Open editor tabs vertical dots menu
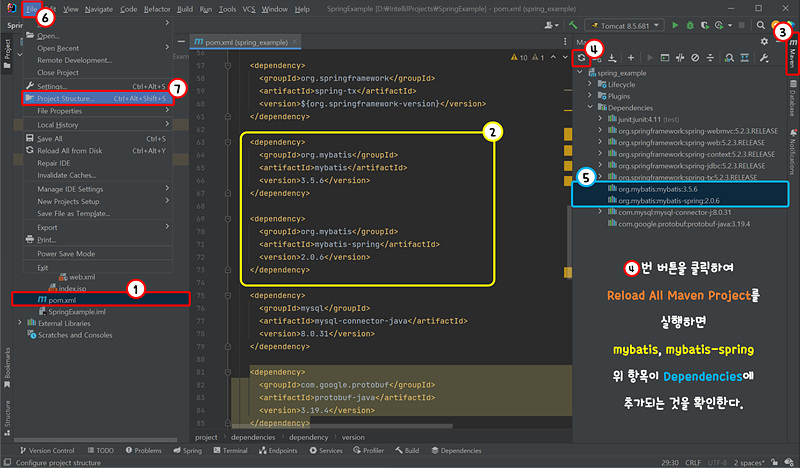The image size is (800, 468). tap(565, 41)
